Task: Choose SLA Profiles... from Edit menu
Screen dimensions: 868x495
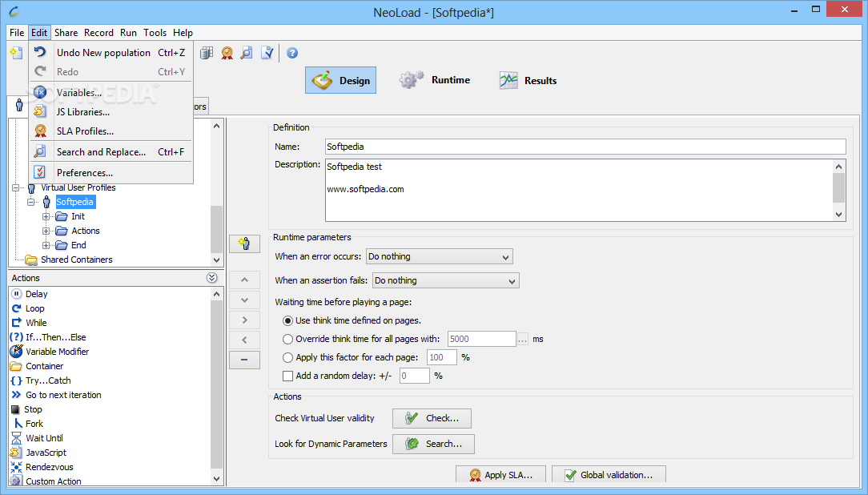Action: (111, 131)
